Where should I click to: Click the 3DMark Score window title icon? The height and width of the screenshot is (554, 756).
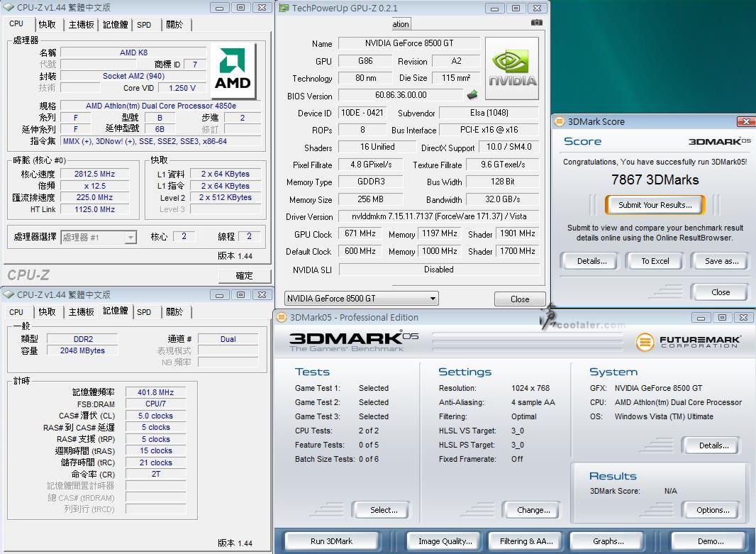560,121
